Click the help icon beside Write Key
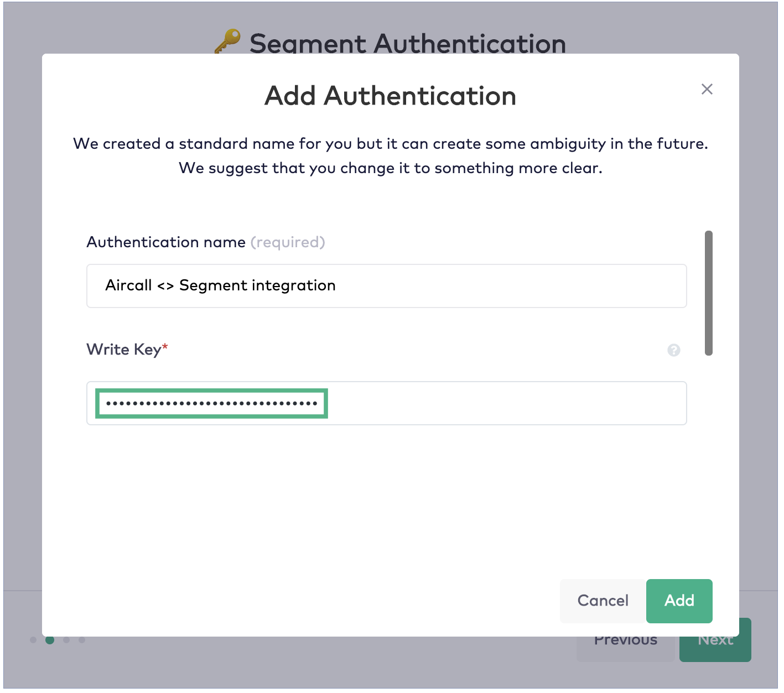The width and height of the screenshot is (784, 693). tap(674, 350)
